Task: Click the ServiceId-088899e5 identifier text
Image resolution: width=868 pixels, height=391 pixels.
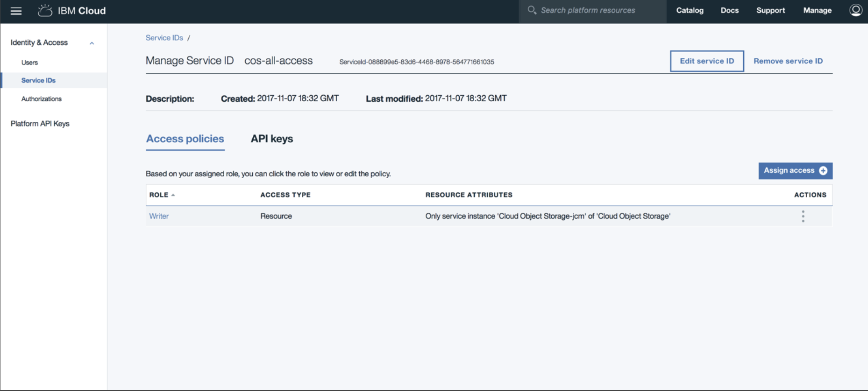Action: point(417,62)
